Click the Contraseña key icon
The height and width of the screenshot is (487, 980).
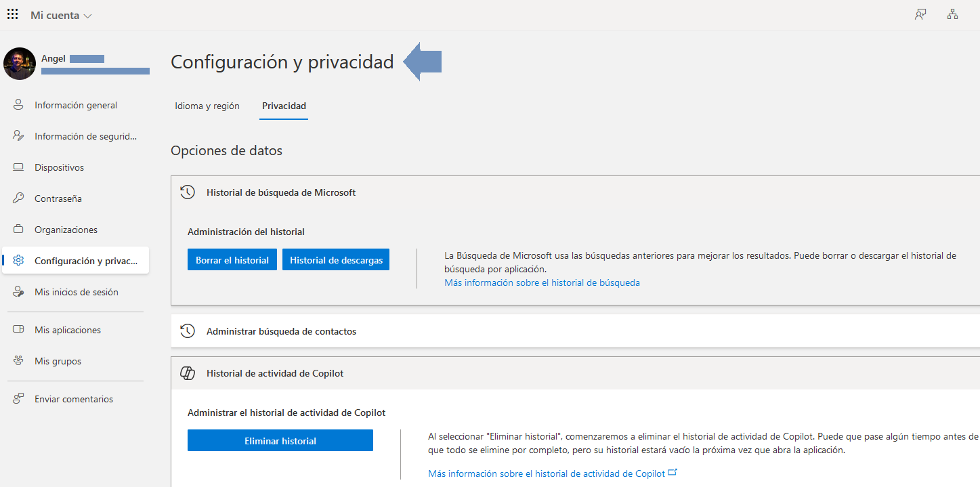[x=19, y=198]
